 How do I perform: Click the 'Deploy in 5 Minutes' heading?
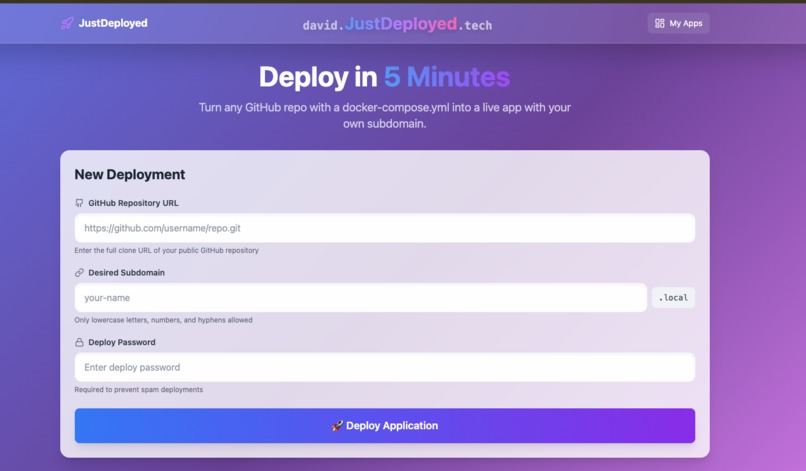tap(384, 77)
